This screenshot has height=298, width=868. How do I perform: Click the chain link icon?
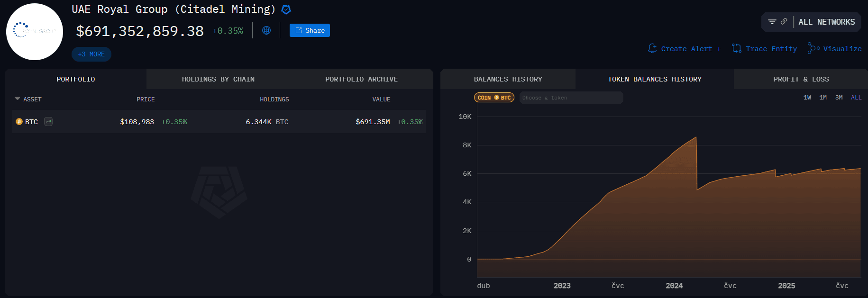[x=784, y=22]
